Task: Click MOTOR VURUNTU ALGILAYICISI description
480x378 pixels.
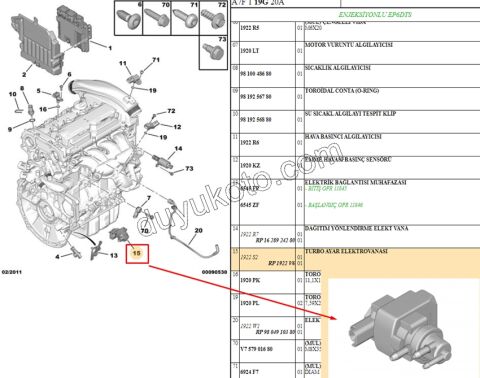Action: (349, 45)
